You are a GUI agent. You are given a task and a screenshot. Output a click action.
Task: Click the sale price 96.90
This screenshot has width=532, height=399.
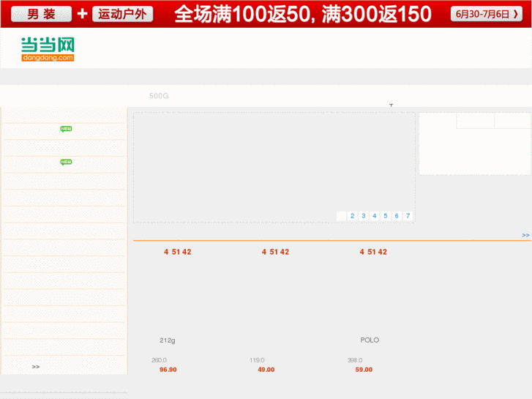click(x=168, y=370)
